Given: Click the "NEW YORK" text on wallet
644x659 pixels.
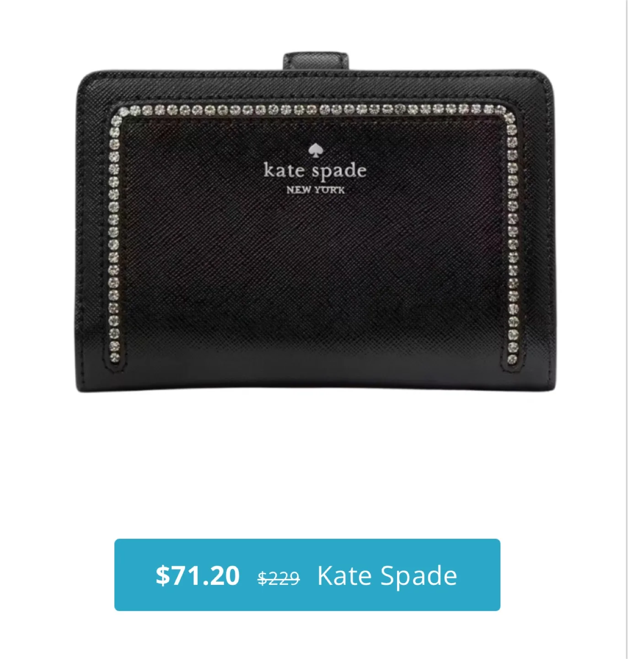Looking at the screenshot, I should 316,189.
